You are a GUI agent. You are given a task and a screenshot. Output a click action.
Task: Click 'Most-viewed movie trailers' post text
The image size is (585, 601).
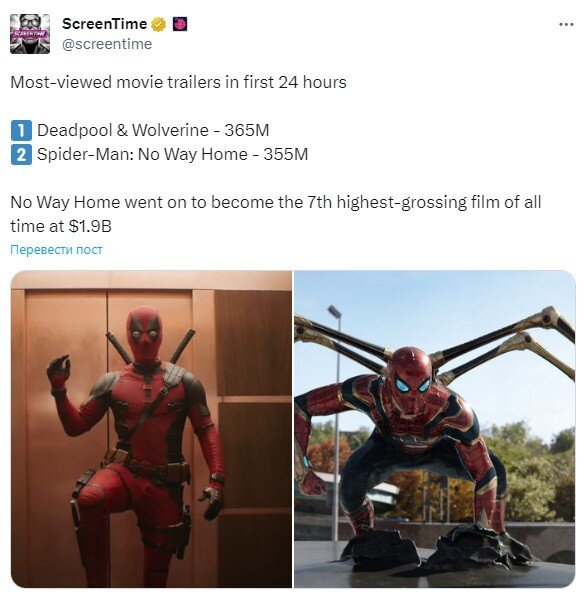[x=178, y=82]
